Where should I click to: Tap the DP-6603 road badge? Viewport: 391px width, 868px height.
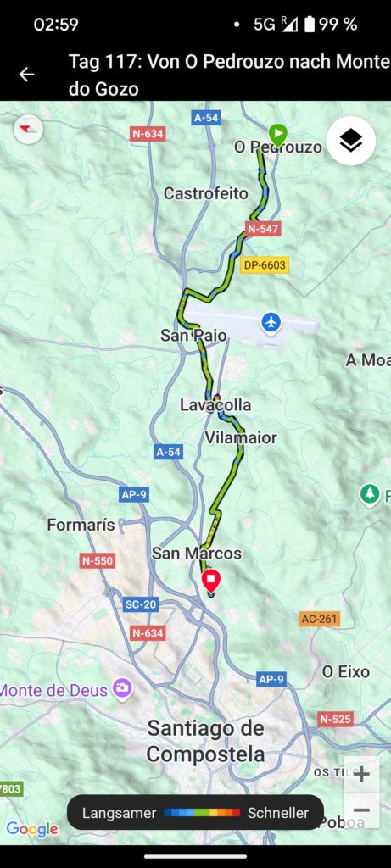(265, 265)
